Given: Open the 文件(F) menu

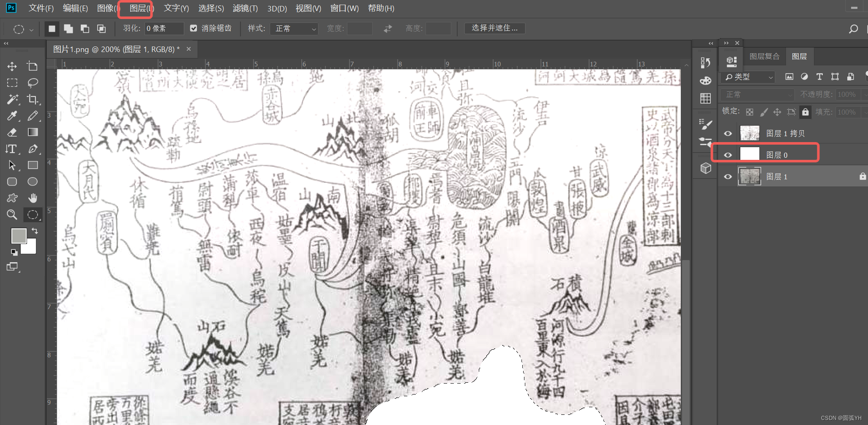Looking at the screenshot, I should click(41, 8).
